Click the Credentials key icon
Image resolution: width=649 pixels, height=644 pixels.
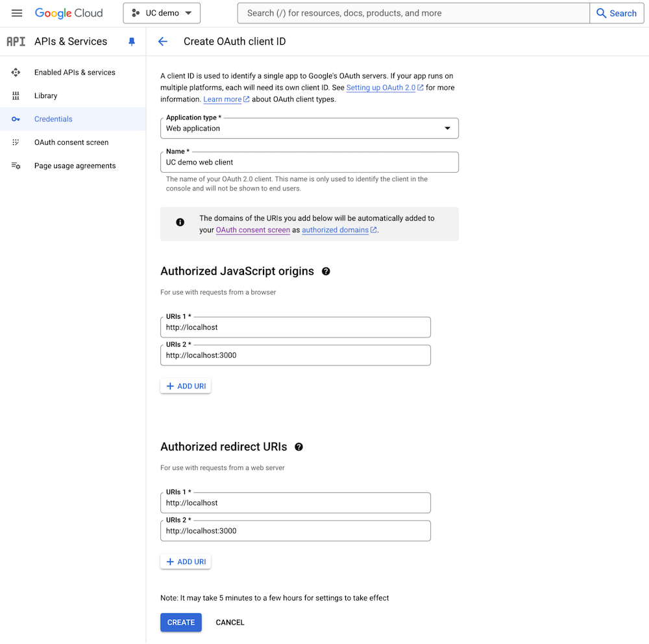(x=16, y=119)
